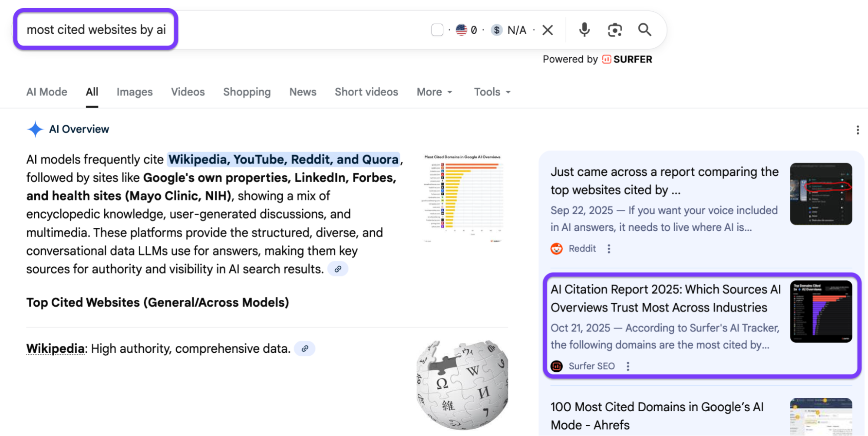Open the AI Citation Report 2025 result
Viewport: 868px width, 436px height.
[x=665, y=298]
